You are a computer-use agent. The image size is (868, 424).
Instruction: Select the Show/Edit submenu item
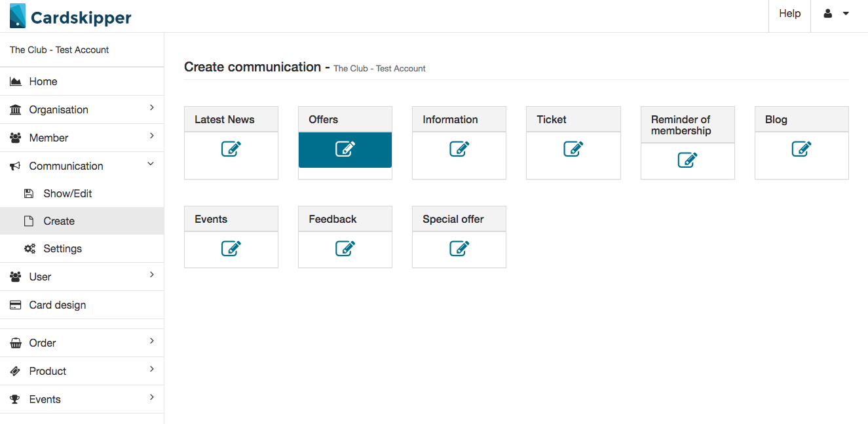[x=82, y=193]
